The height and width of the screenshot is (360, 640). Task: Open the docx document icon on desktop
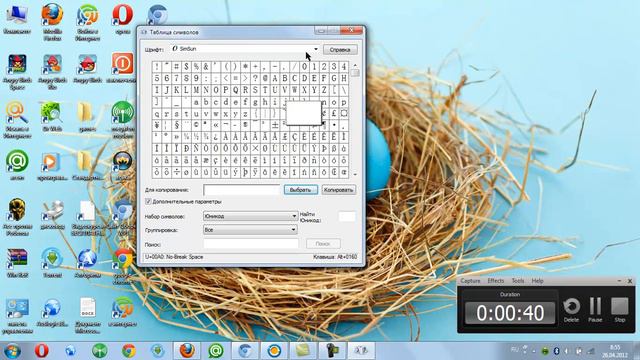[87, 314]
